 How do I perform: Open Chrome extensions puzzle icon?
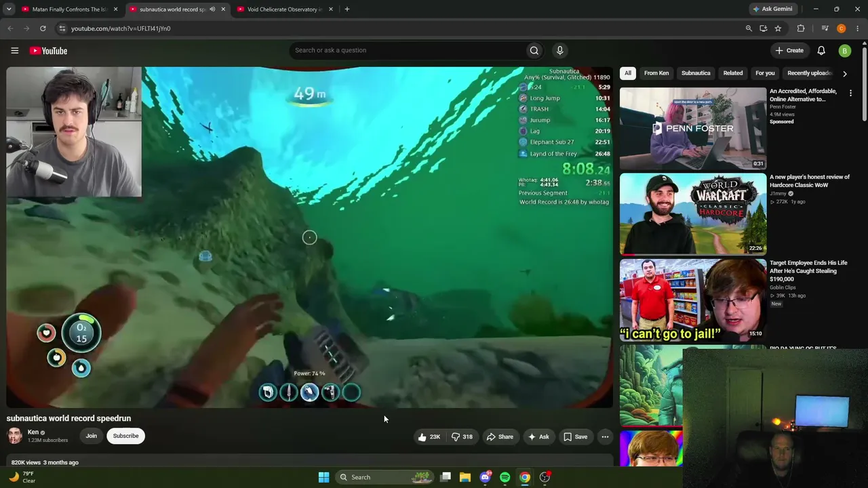pos(801,28)
